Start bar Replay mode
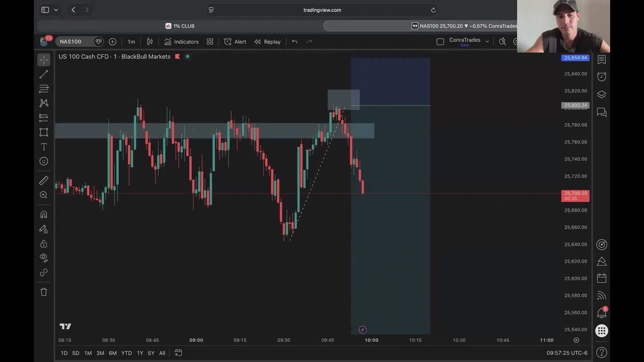The height and width of the screenshot is (362, 644). coord(267,41)
